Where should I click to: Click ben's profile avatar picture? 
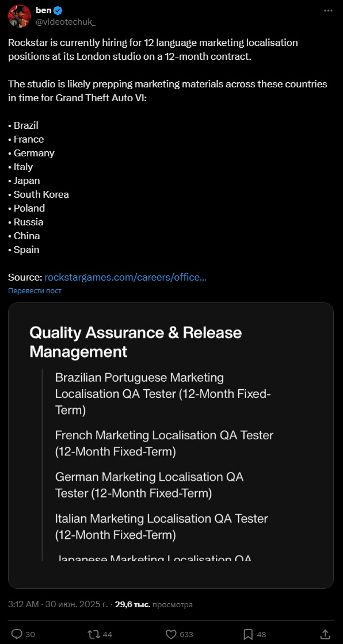point(20,16)
